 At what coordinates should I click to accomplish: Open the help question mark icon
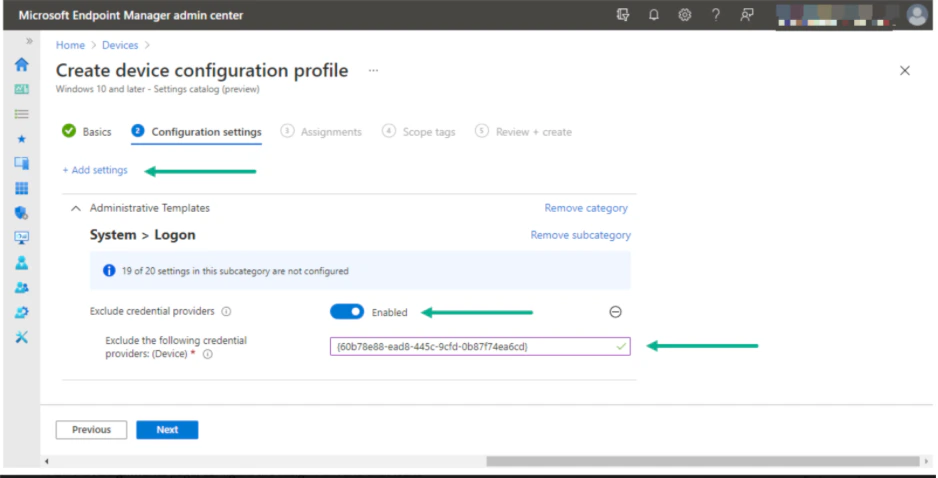tap(715, 15)
